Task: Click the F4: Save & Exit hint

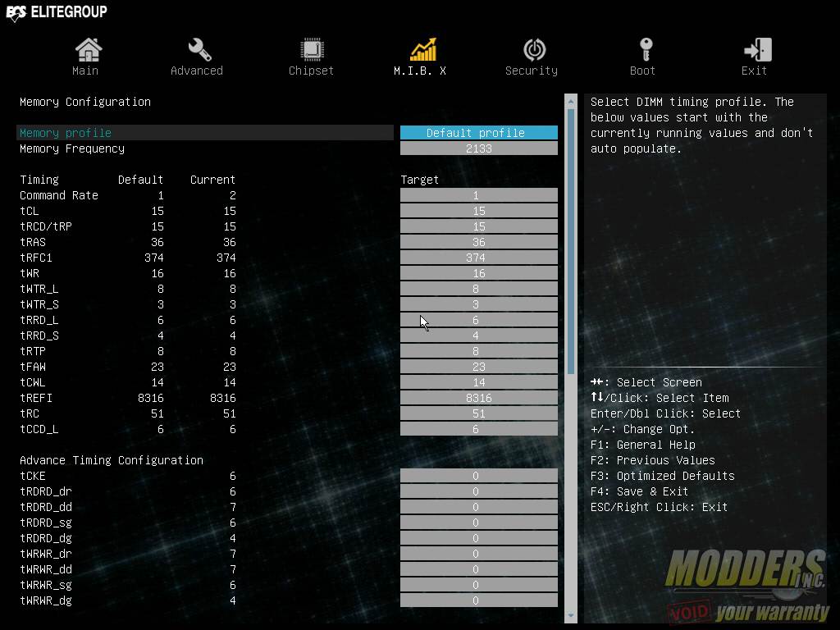Action: pos(639,491)
